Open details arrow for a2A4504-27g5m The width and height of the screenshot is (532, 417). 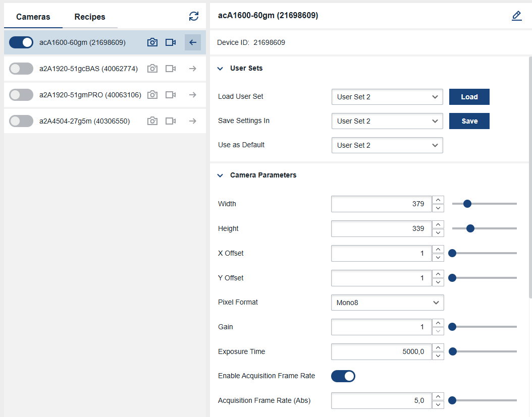click(193, 121)
